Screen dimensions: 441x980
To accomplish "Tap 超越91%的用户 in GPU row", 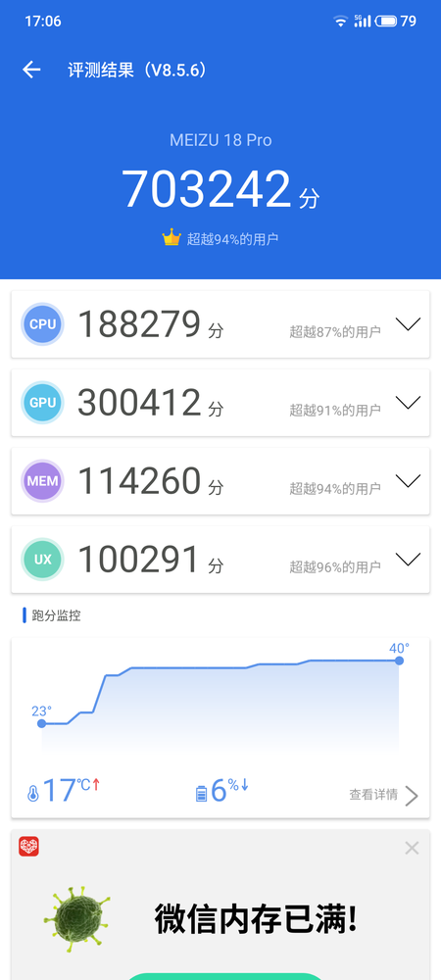I will (335, 411).
